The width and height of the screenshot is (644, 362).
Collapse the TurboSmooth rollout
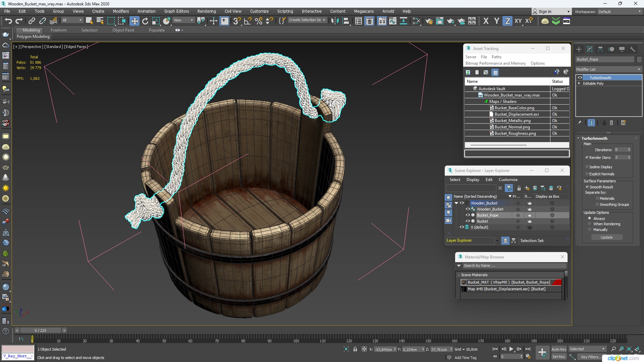578,138
